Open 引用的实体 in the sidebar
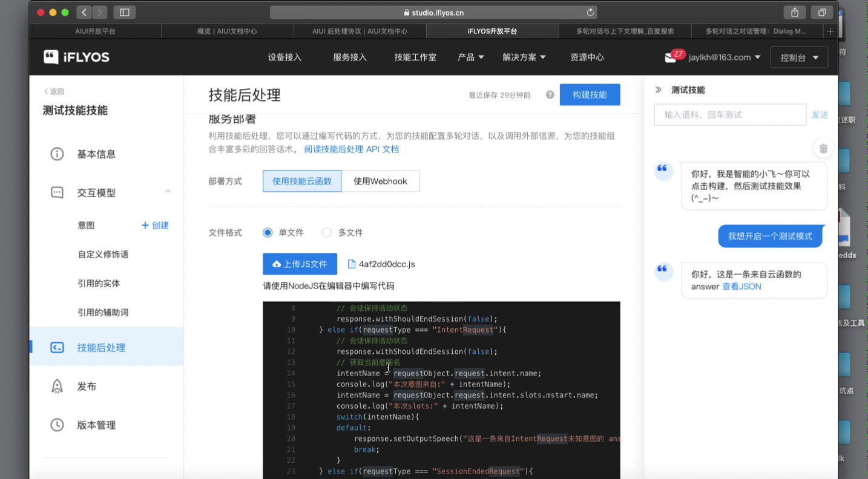 [x=99, y=284]
